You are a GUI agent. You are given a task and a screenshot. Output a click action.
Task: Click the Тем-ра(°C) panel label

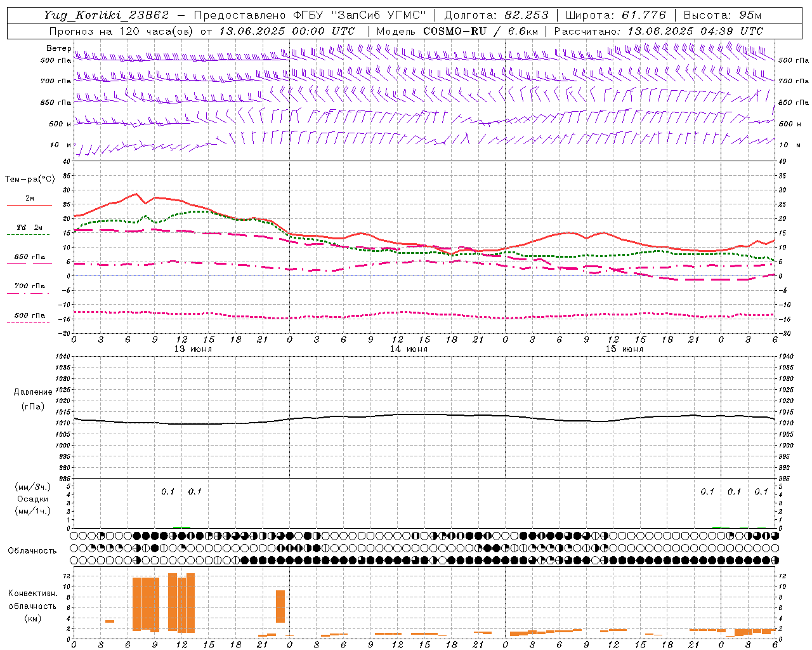[x=30, y=180]
